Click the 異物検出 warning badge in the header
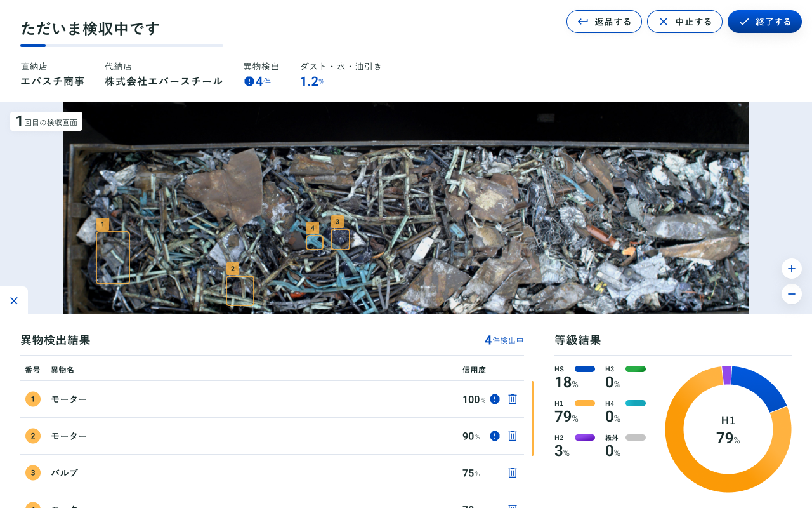This screenshot has width=812, height=508. (x=249, y=81)
